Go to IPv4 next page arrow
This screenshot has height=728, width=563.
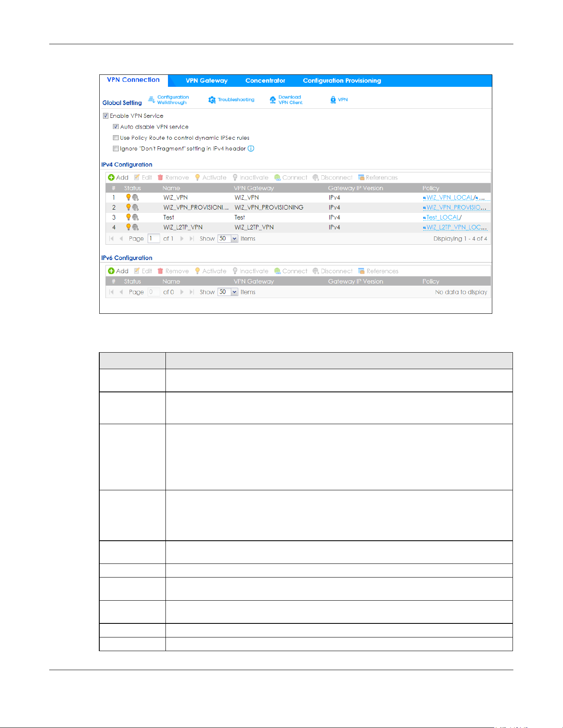(x=182, y=239)
